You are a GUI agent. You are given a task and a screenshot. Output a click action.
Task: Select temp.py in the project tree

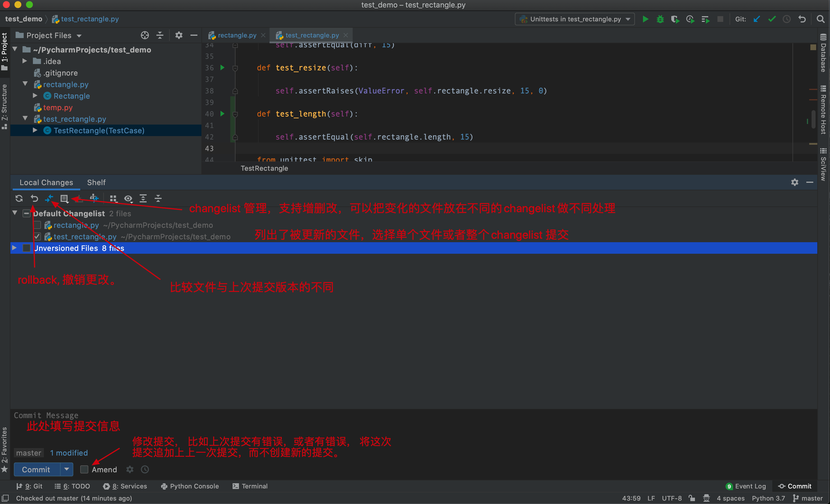(x=58, y=107)
